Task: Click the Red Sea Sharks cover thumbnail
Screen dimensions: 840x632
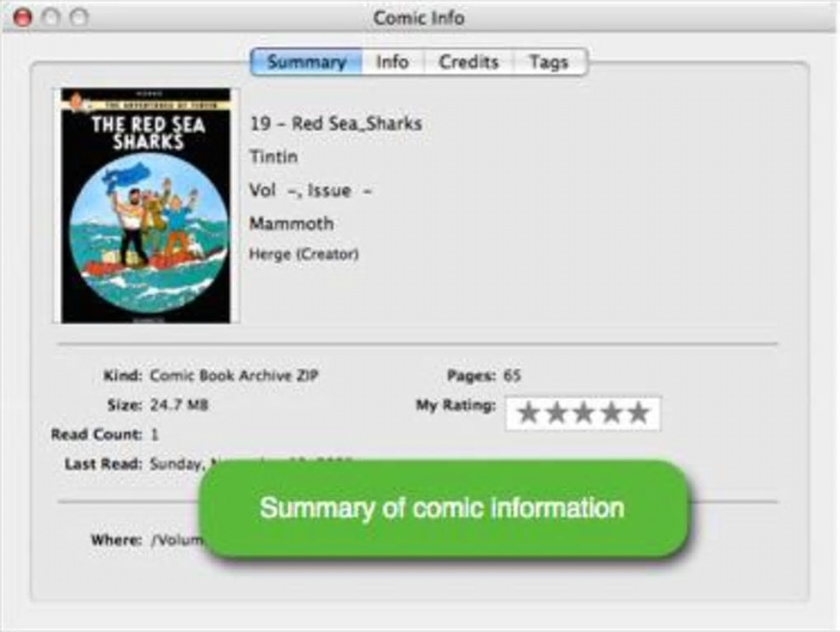Action: (146, 206)
